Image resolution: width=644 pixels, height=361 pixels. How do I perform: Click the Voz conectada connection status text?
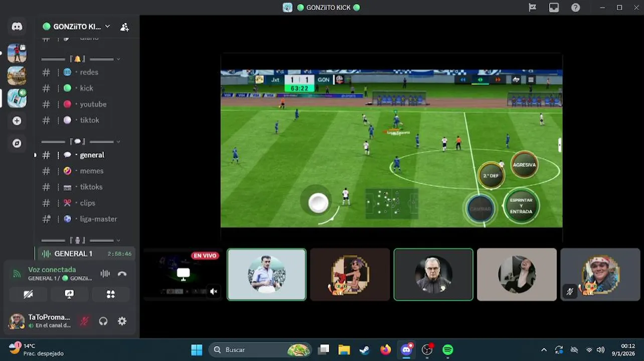(52, 270)
